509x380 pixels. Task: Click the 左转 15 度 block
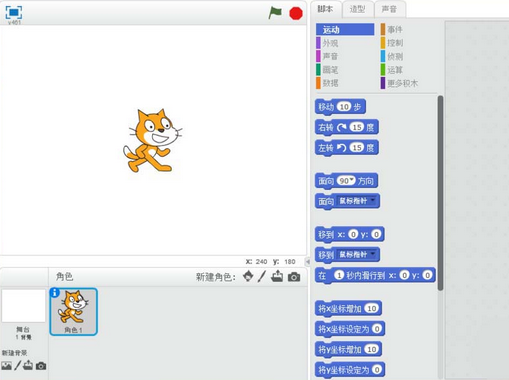(346, 148)
